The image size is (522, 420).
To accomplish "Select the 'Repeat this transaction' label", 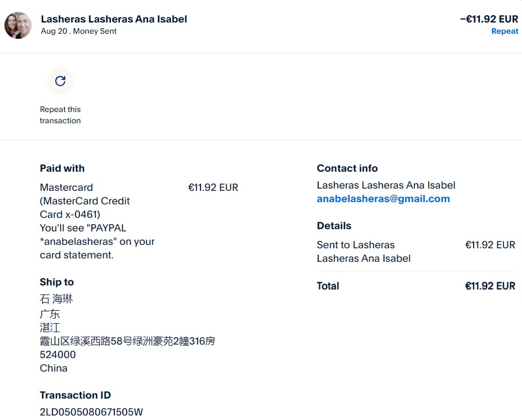I will (60, 115).
